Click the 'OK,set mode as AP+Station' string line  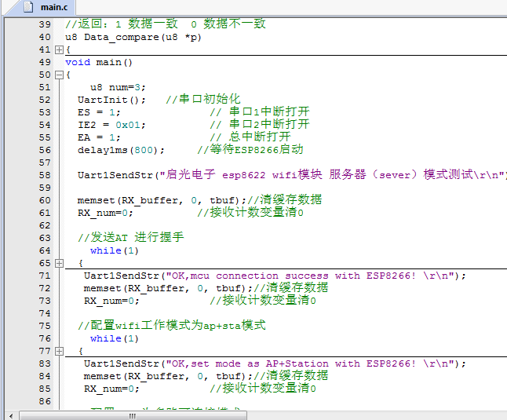(x=275, y=363)
